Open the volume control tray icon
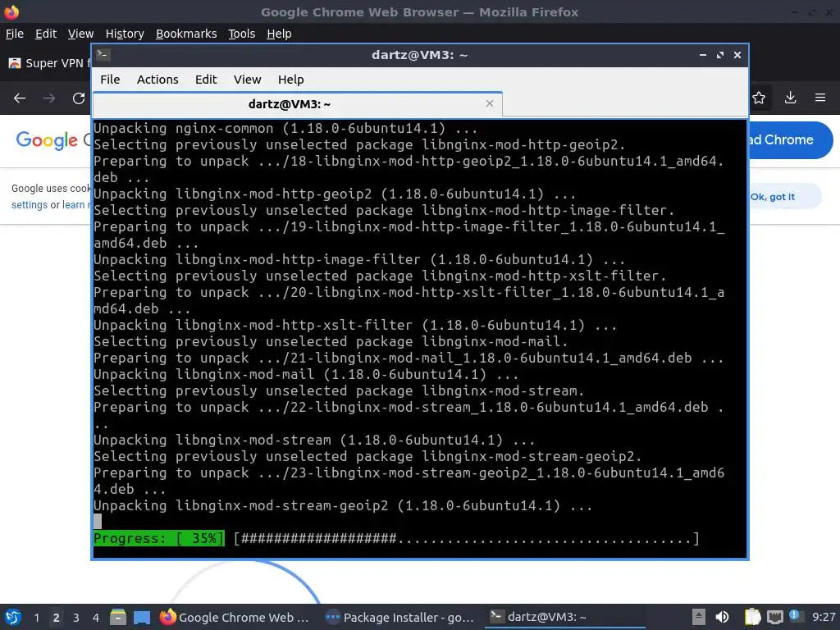 [722, 617]
